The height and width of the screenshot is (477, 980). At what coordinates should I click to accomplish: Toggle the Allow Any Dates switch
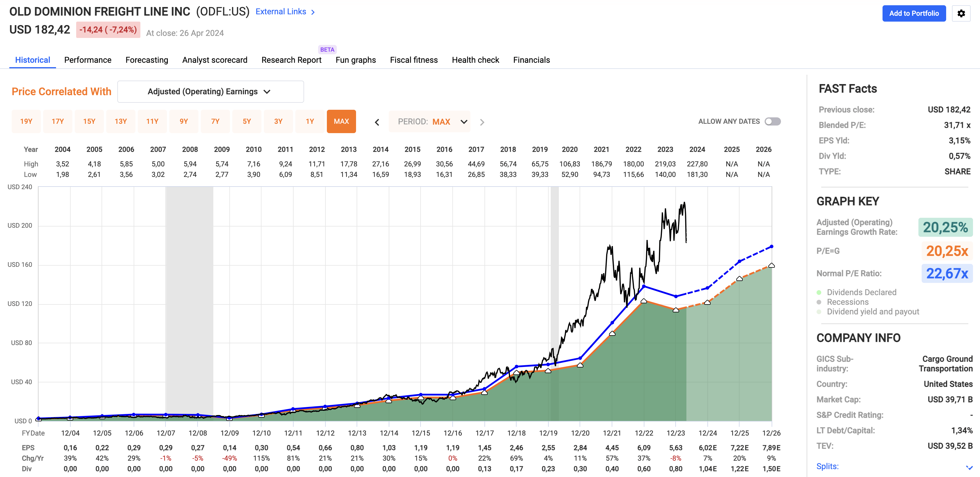773,121
